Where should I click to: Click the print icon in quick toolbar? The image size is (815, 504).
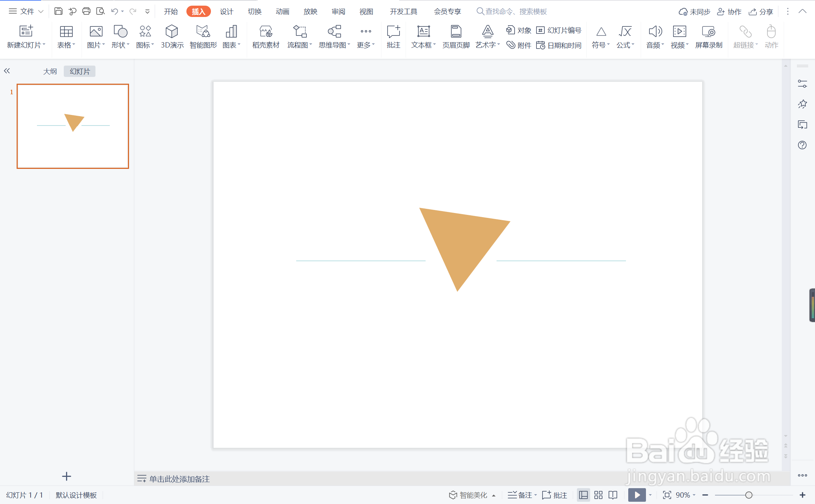(86, 11)
